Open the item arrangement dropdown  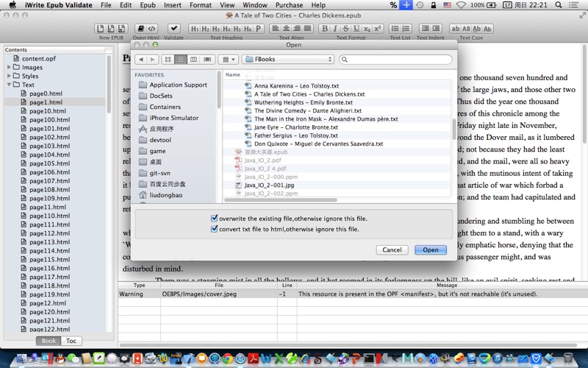pos(229,60)
